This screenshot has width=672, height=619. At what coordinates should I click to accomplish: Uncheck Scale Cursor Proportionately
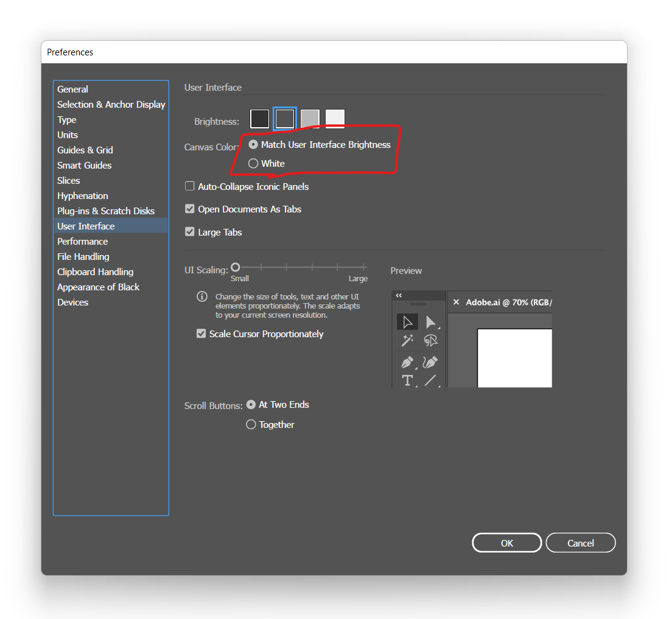click(201, 334)
